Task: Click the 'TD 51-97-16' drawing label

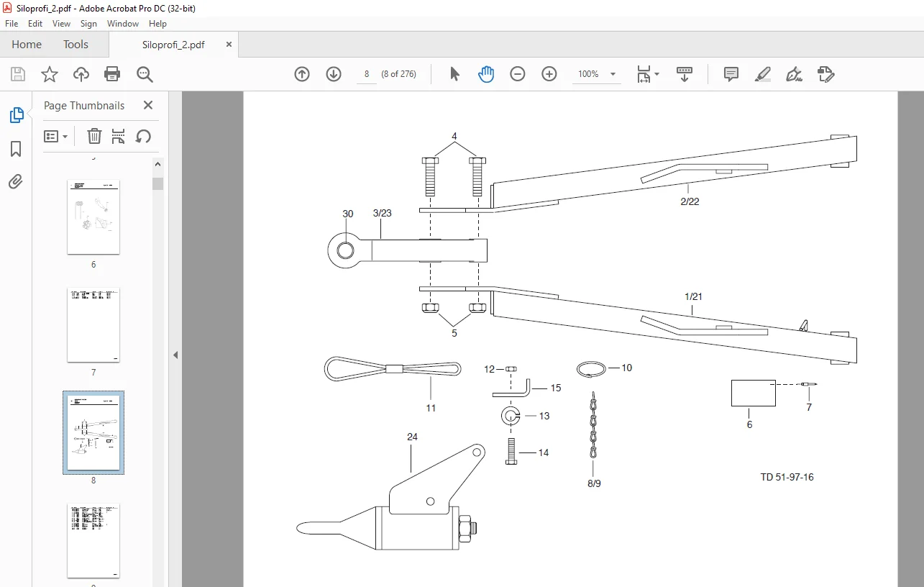Action: point(787,477)
